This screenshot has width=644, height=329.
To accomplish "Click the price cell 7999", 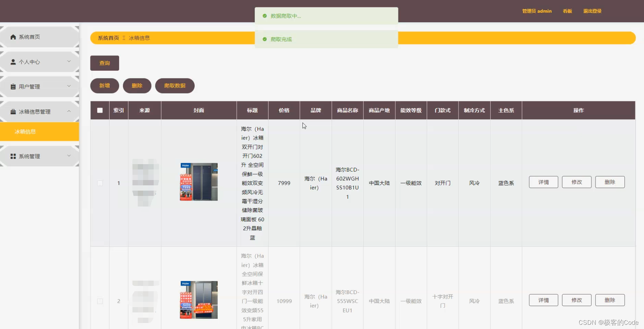I will click(x=284, y=183).
